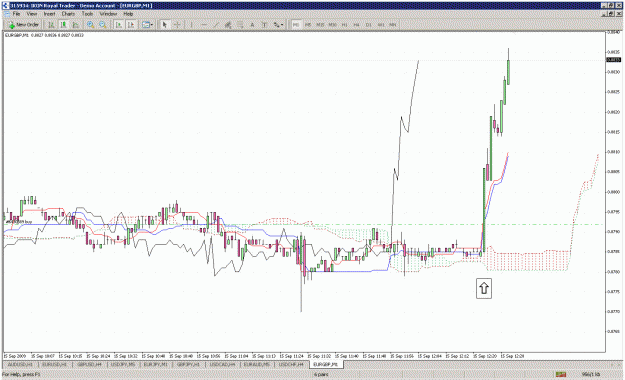Switch to the EURJPY,M1 chart tab
Viewport: 625px width, 380px height.
click(156, 365)
